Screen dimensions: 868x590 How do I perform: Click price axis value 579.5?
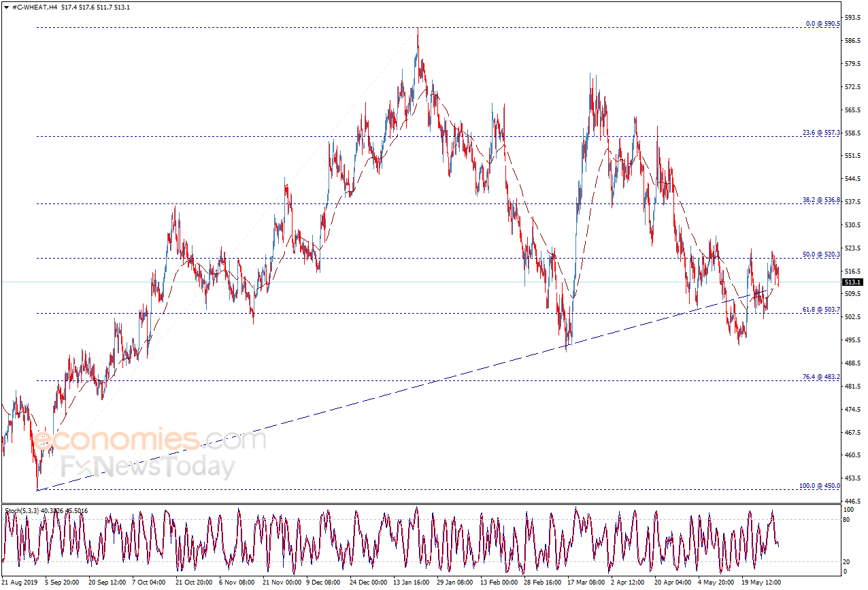[853, 64]
